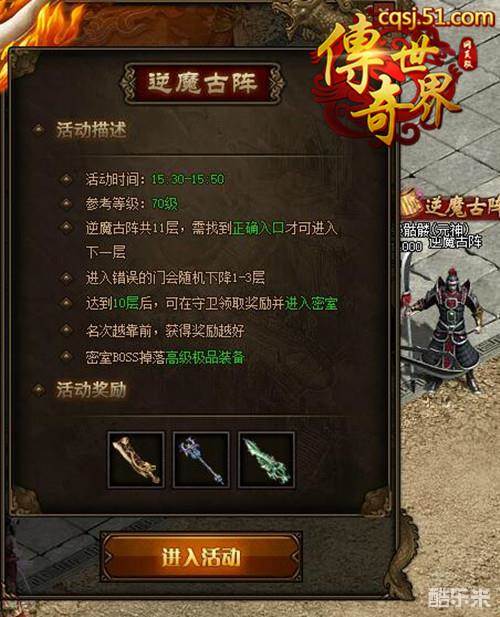Click the 逆魔古阵 title banner
This screenshot has height=617, width=500.
[202, 83]
